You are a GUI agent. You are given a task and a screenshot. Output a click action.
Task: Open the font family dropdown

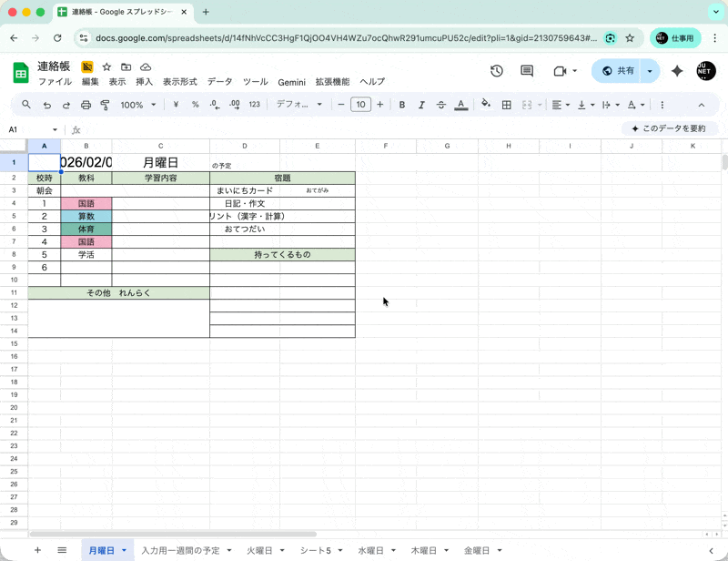pos(299,105)
